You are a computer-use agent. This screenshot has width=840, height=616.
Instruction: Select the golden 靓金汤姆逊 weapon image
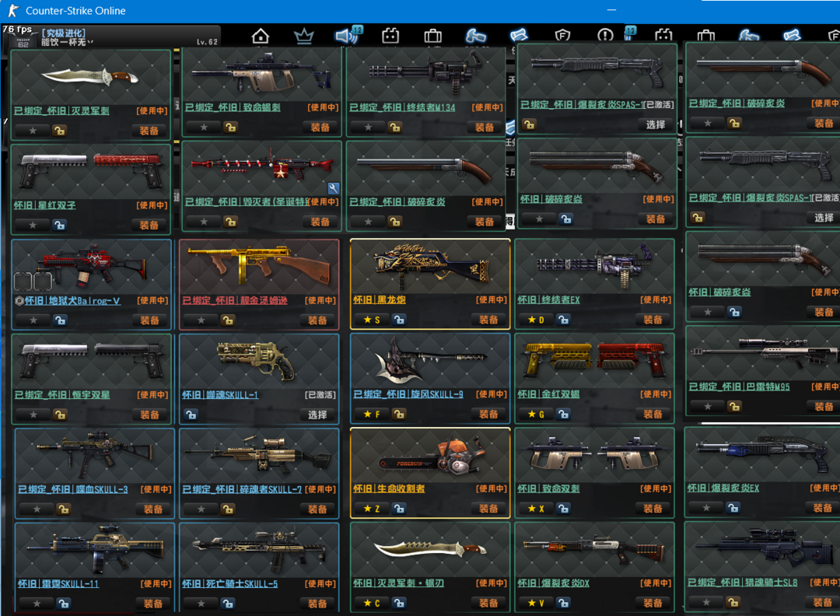coord(259,265)
